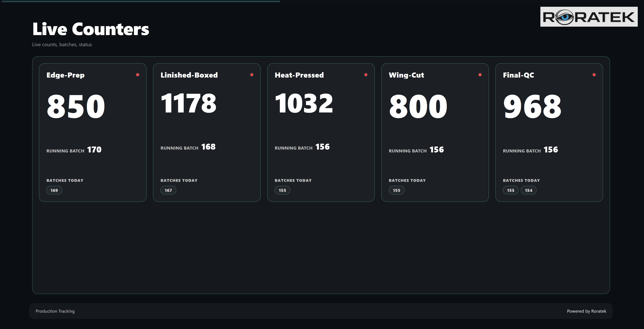
Task: Click the 155 batch pill in Heat-Pressed
Action: (282, 190)
